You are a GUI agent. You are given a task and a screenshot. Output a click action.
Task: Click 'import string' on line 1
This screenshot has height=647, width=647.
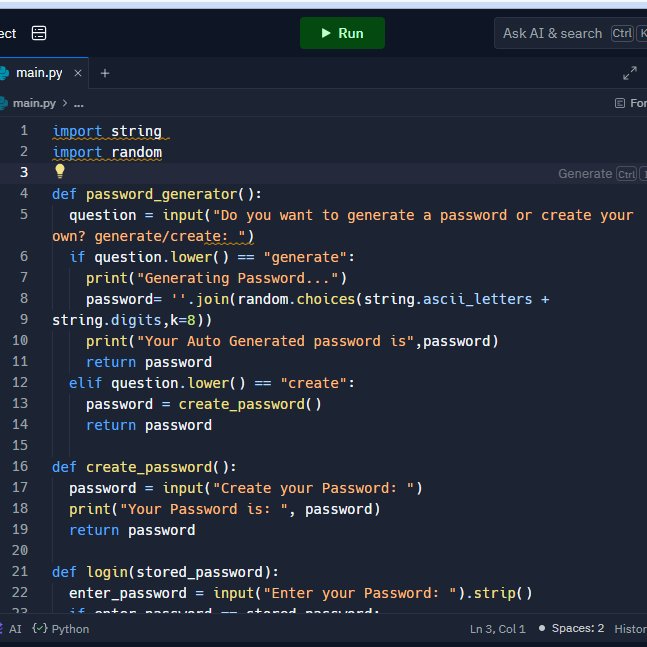tap(107, 131)
